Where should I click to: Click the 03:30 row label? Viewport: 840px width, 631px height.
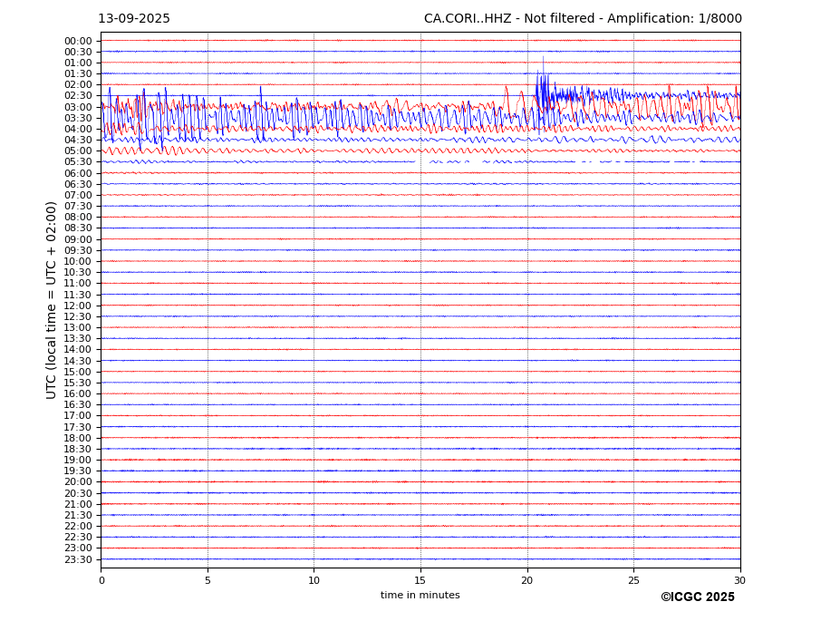tap(78, 118)
